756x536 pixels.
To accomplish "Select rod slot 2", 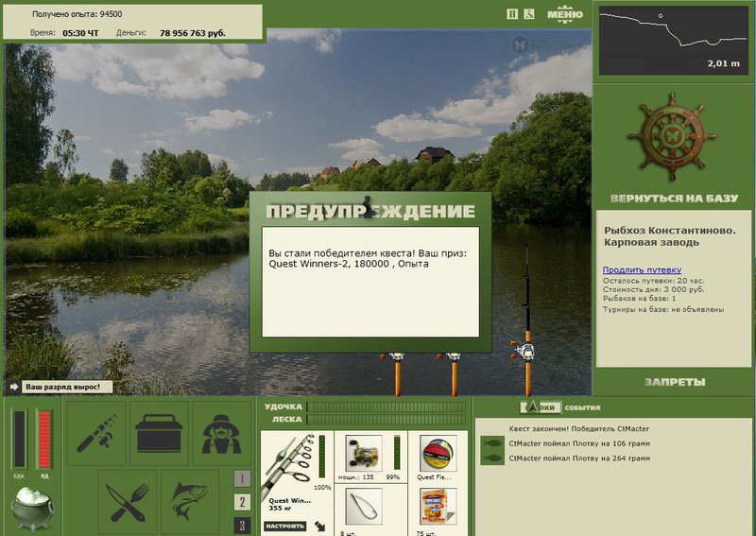I will pos(242,502).
